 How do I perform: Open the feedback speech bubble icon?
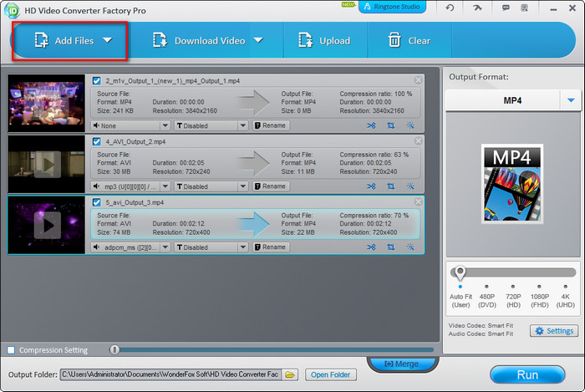(x=506, y=8)
